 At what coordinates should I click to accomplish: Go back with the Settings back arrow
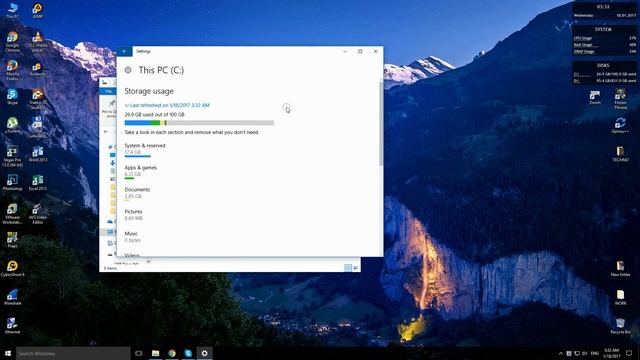click(124, 51)
